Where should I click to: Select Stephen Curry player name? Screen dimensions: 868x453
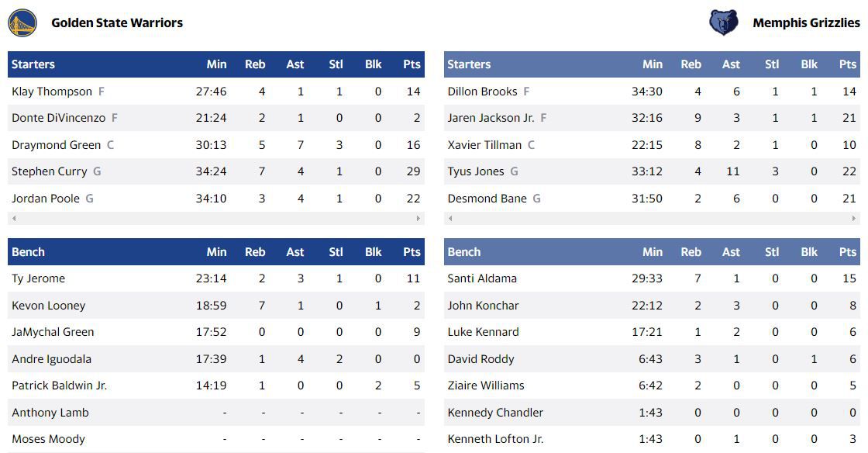[x=50, y=171]
